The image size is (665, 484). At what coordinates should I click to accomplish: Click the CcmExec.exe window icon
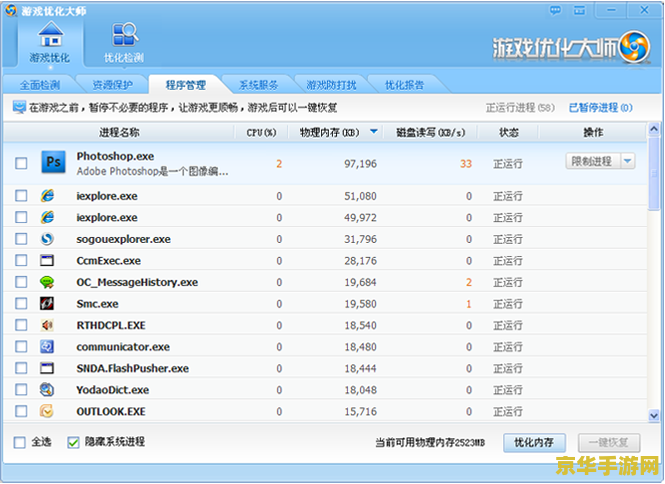47,260
